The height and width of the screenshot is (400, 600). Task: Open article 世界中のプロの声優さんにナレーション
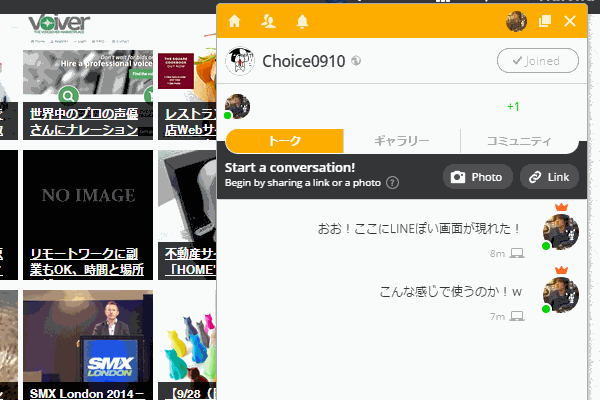click(84, 121)
